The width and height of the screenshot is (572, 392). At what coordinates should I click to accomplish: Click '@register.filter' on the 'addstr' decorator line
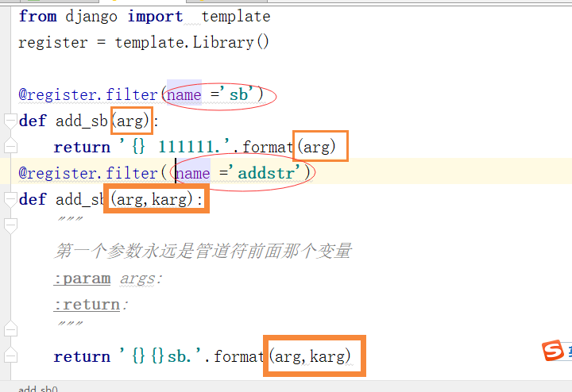pos(88,173)
